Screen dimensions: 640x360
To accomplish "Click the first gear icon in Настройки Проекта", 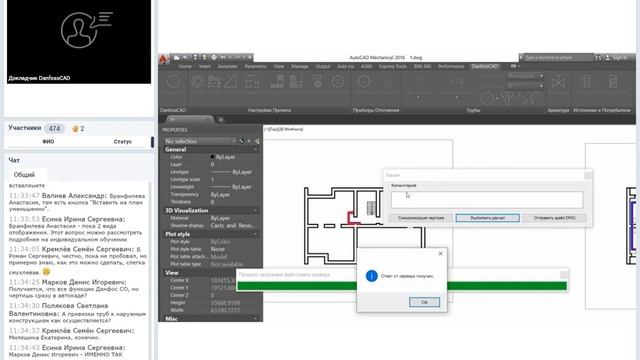I will coord(197,82).
